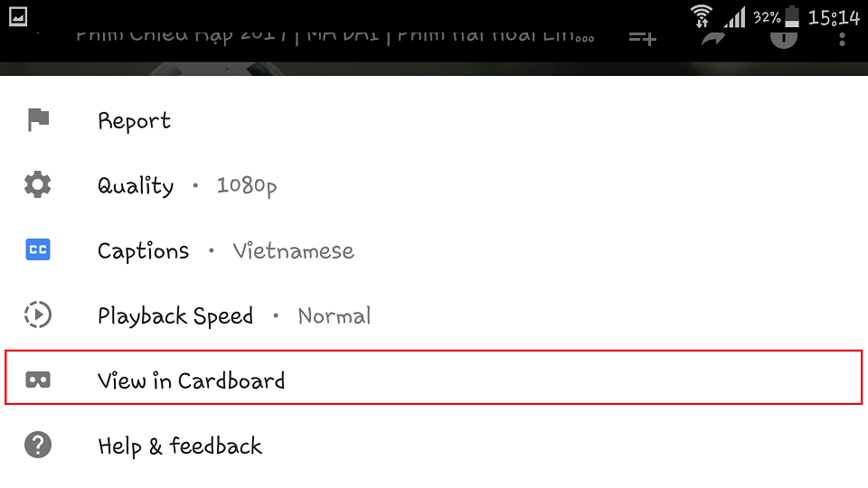This screenshot has height=488, width=868.
Task: Tap the picture notification icon in status bar
Action: [18, 16]
